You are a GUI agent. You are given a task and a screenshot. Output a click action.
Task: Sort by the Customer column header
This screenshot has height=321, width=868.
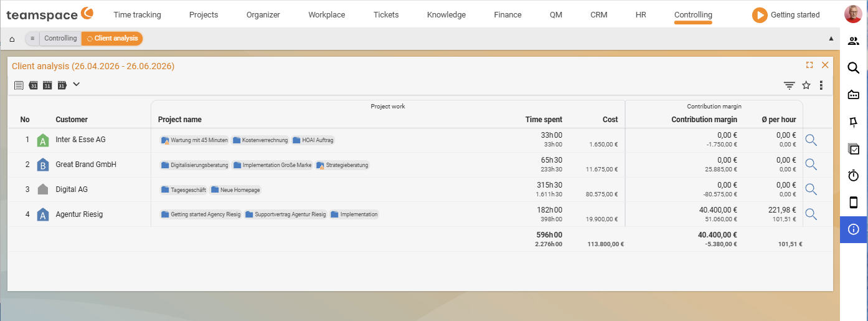point(72,120)
